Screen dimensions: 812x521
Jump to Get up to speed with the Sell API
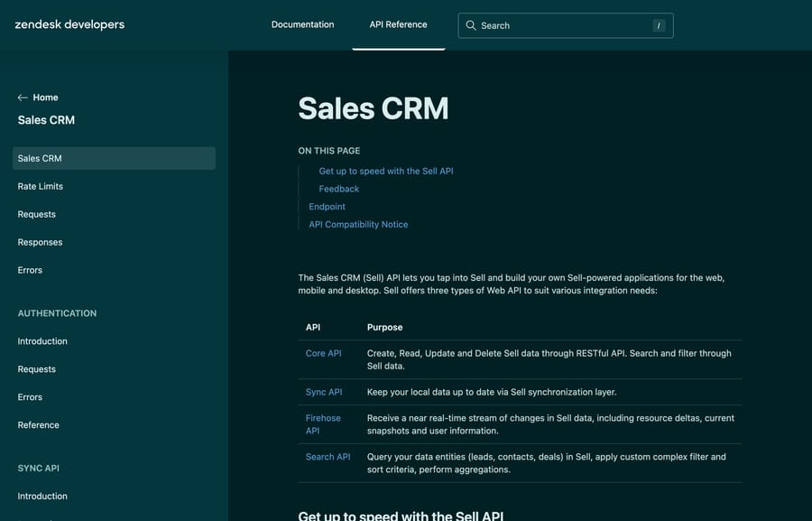click(x=386, y=171)
